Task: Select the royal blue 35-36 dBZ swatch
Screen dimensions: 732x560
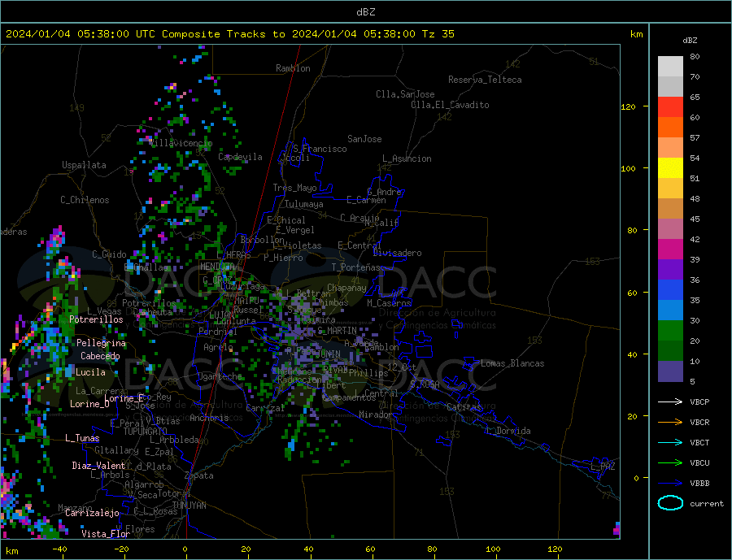Action: click(670, 290)
